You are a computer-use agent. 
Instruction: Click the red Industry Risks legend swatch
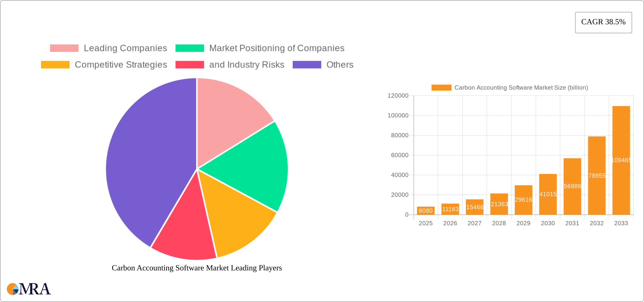[190, 65]
